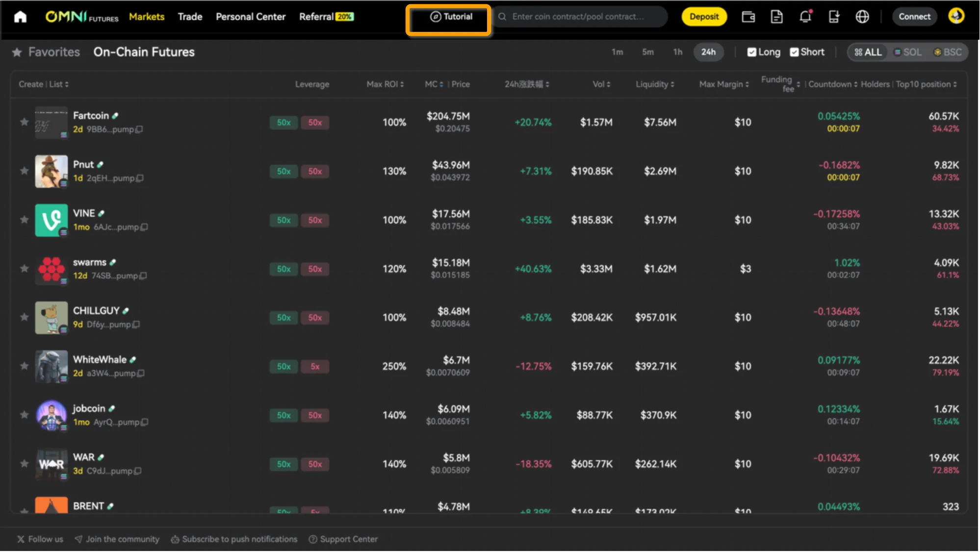
Task: Toggle the Short checkbox
Action: pyautogui.click(x=794, y=52)
